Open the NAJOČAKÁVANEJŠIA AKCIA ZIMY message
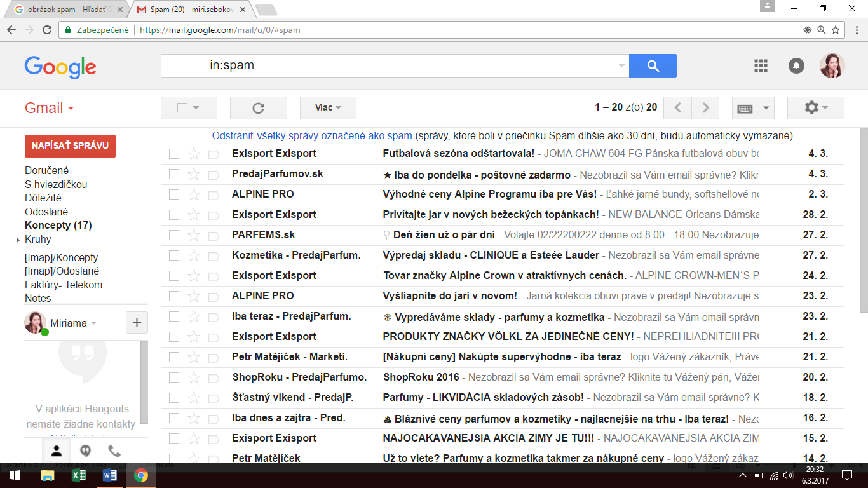The image size is (868, 488). (x=502, y=438)
